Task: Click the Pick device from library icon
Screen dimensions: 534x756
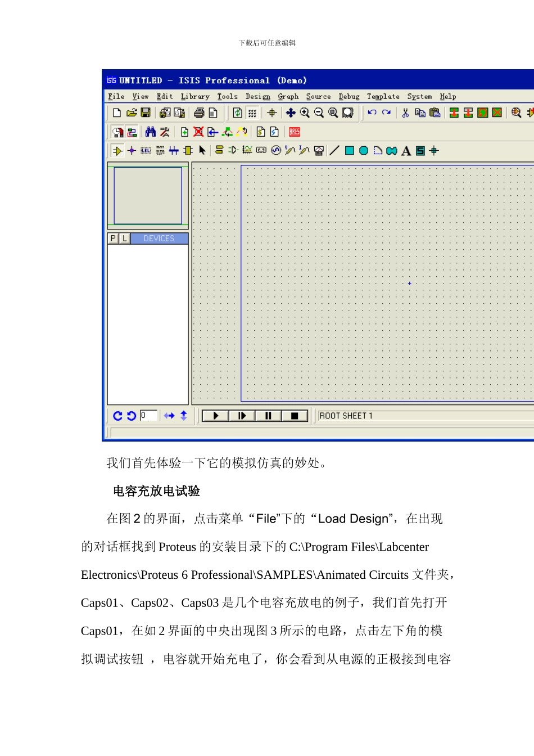Action: [x=517, y=113]
